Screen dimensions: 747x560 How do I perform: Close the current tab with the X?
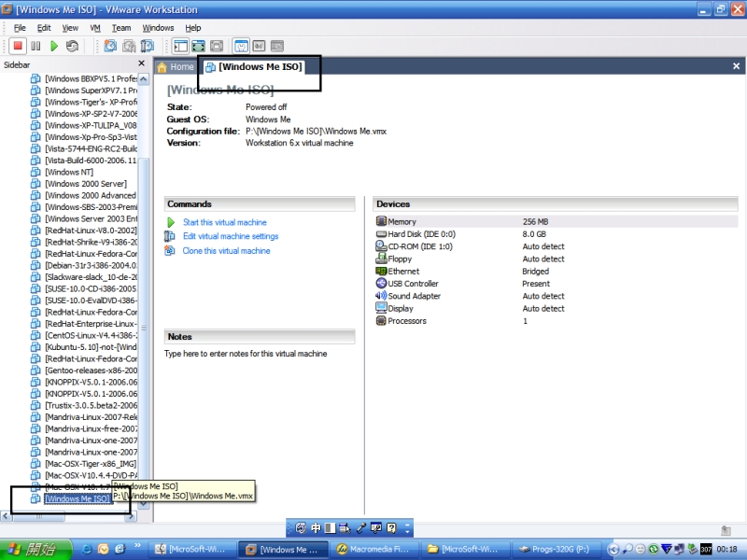(736, 66)
